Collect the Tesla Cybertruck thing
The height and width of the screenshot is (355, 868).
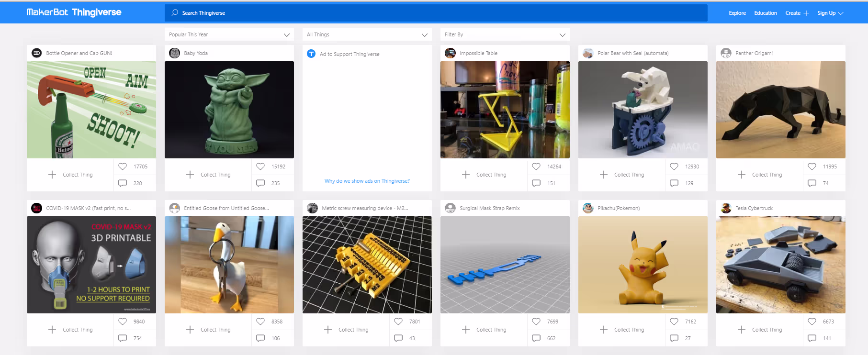(x=760, y=330)
